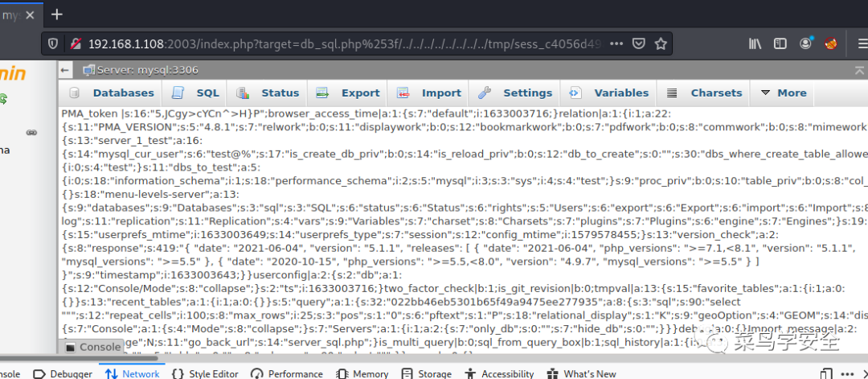Click the Databases cylinder icon
Screen dimensions: 868x379
click(74, 93)
